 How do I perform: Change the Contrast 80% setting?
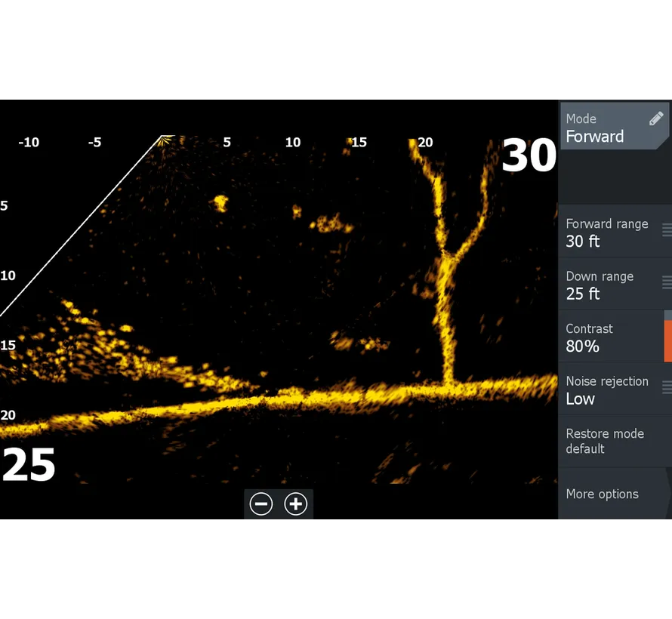[615, 337]
